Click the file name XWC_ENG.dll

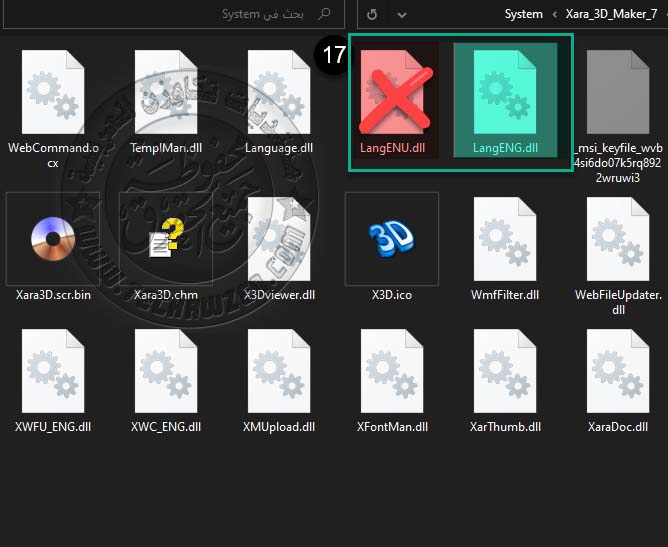(x=166, y=427)
